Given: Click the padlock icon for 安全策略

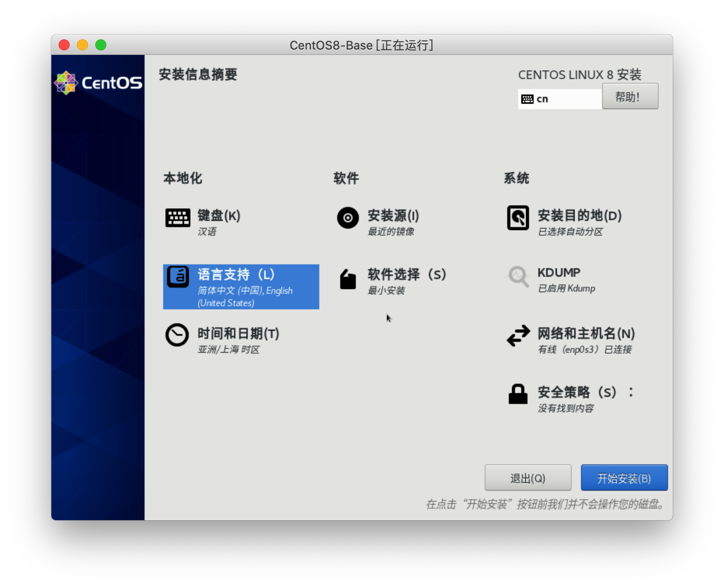Looking at the screenshot, I should click(x=518, y=394).
